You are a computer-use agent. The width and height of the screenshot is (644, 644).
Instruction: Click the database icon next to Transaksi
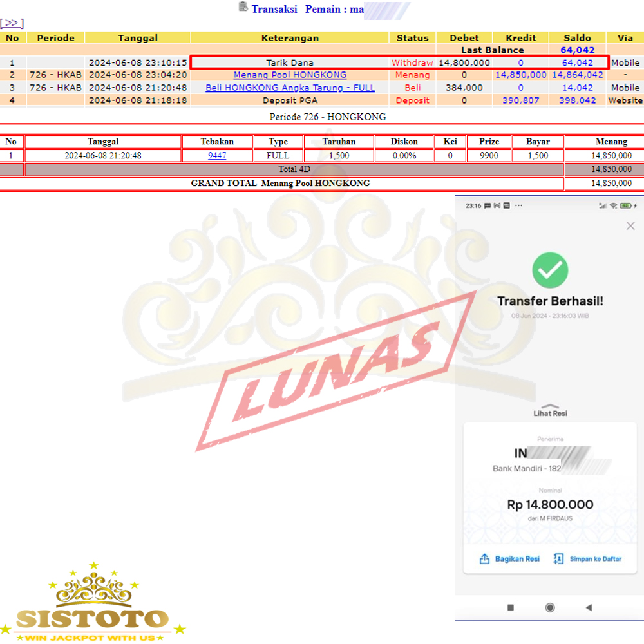(243, 7)
